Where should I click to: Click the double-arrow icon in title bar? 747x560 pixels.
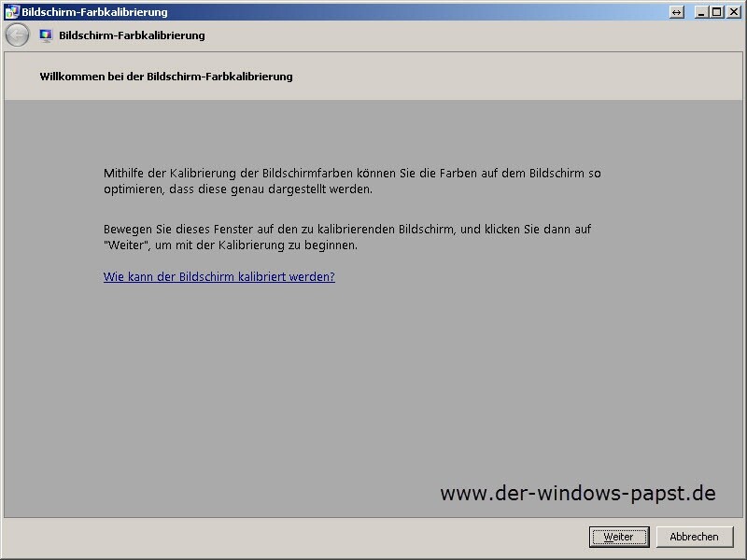coord(677,12)
